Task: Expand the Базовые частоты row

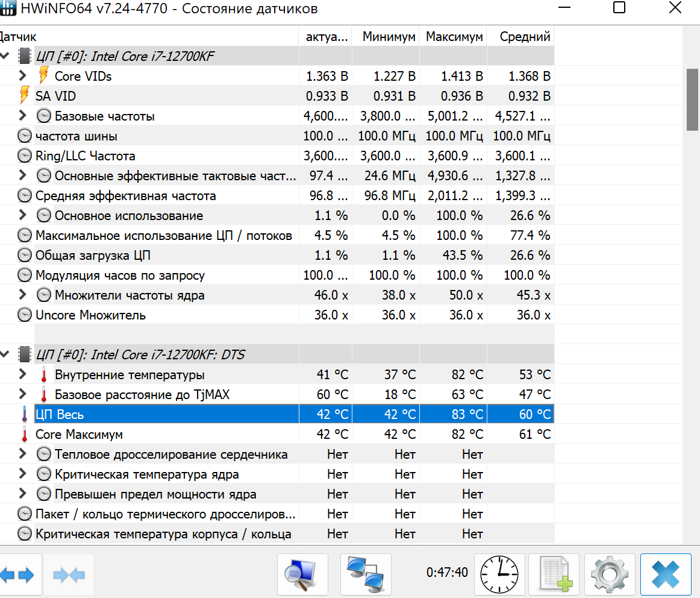Action: tap(22, 115)
